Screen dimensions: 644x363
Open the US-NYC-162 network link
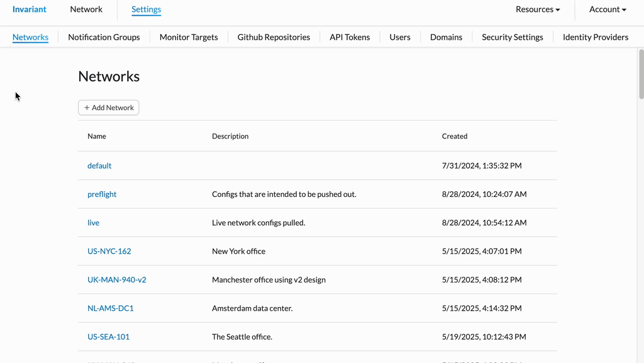point(109,251)
